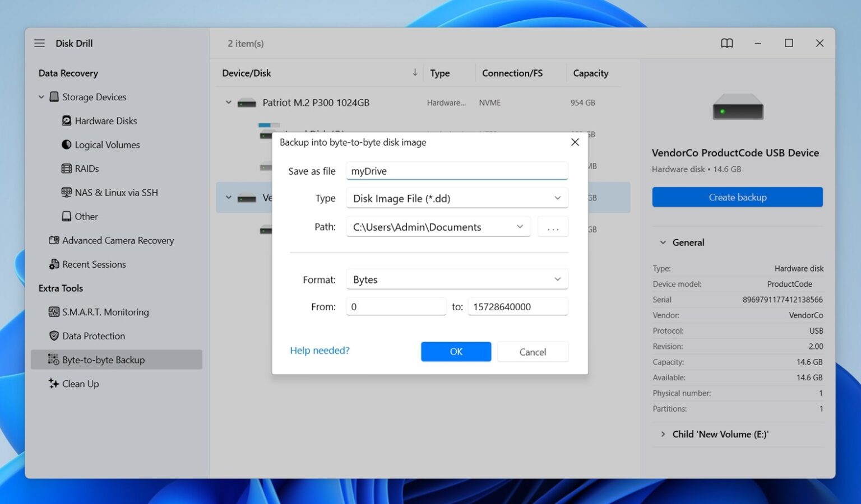Image resolution: width=861 pixels, height=504 pixels.
Task: Open the Recent Sessions section
Action: click(94, 264)
